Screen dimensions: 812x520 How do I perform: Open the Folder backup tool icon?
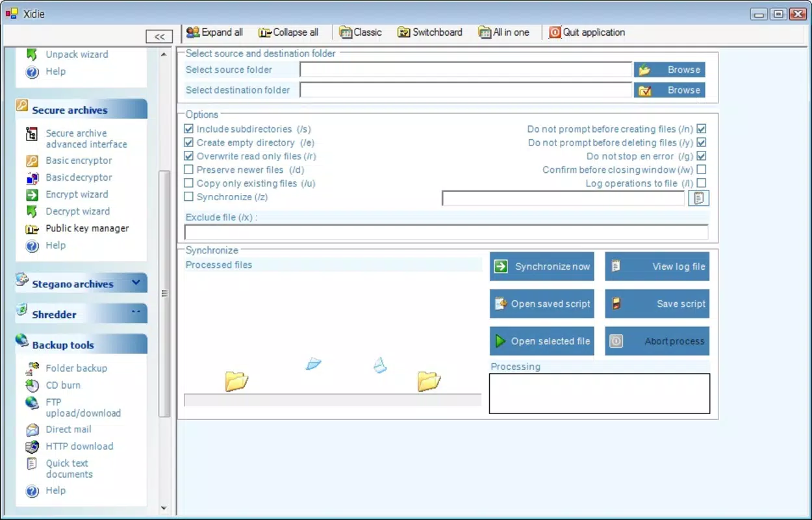click(32, 369)
